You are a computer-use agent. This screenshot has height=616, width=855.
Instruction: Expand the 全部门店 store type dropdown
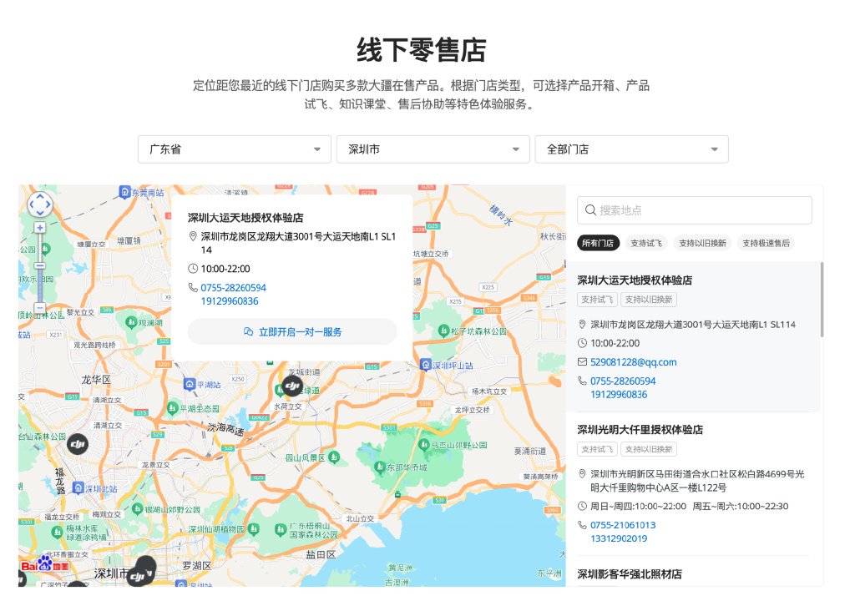tap(632, 149)
